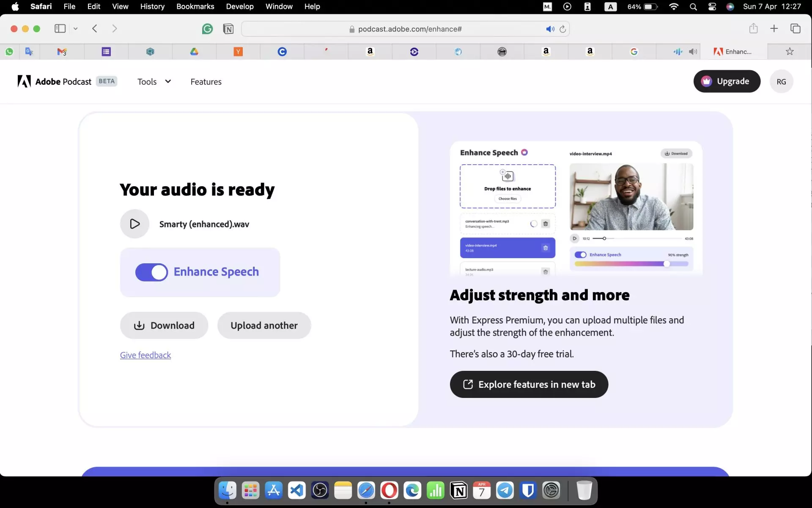This screenshot has width=812, height=508.
Task: Download the enhanced audio file
Action: click(x=164, y=326)
